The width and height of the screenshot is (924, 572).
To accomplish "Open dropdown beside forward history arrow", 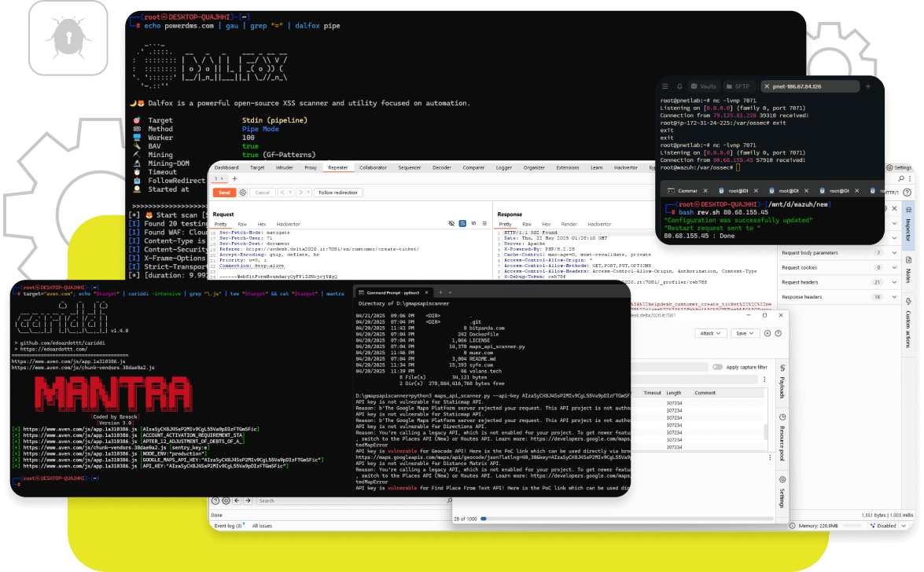I will [308, 192].
